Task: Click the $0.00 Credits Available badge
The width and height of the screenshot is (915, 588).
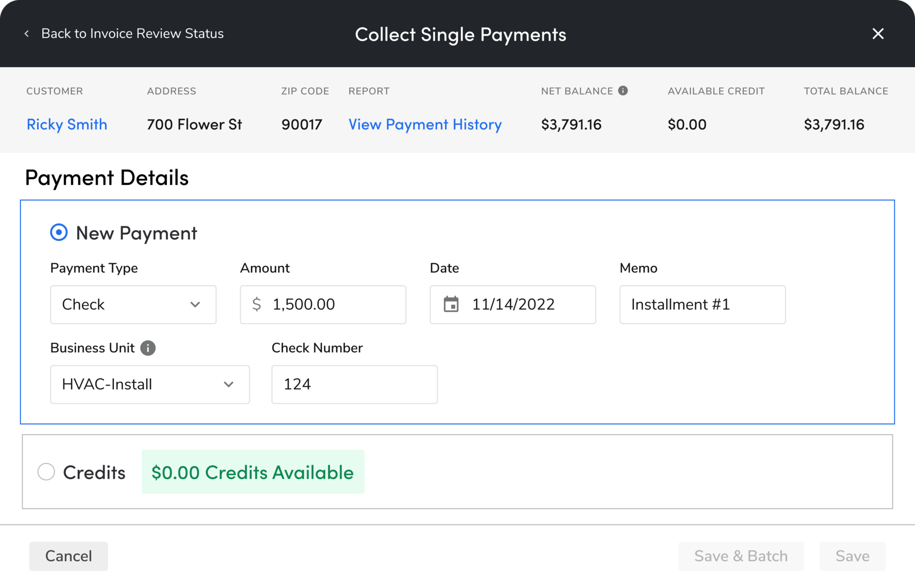Action: coord(253,472)
